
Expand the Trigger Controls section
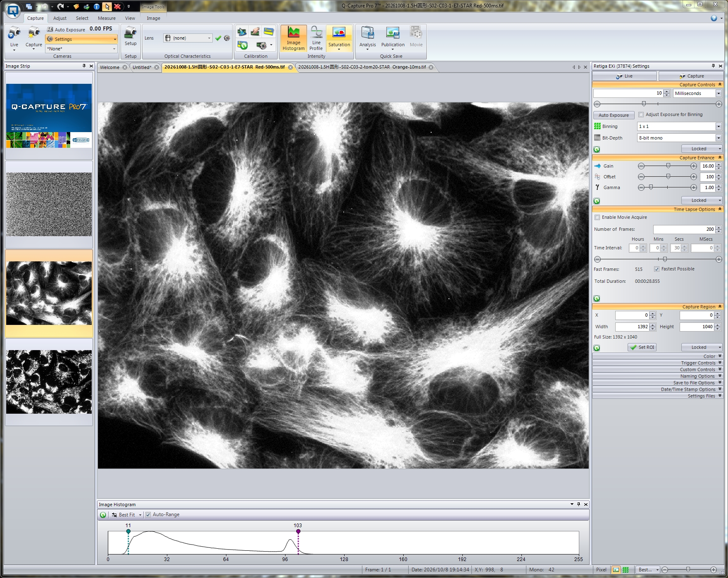click(657, 363)
